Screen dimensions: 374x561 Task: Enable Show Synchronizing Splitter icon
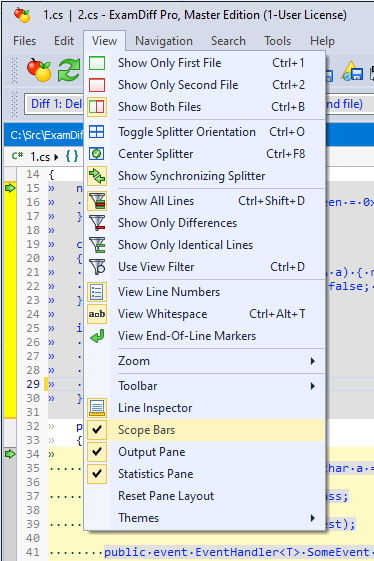[x=97, y=176]
